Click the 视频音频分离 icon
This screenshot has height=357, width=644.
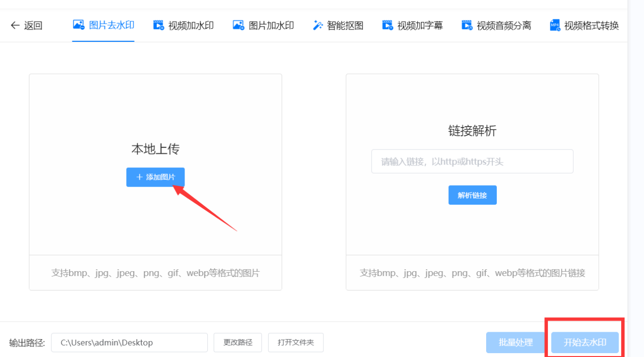coord(467,25)
